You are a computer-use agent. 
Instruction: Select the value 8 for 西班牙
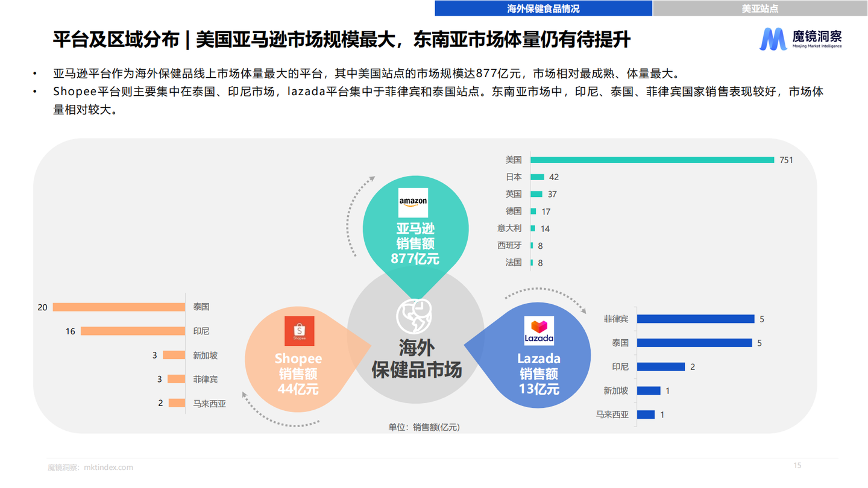[x=540, y=246]
